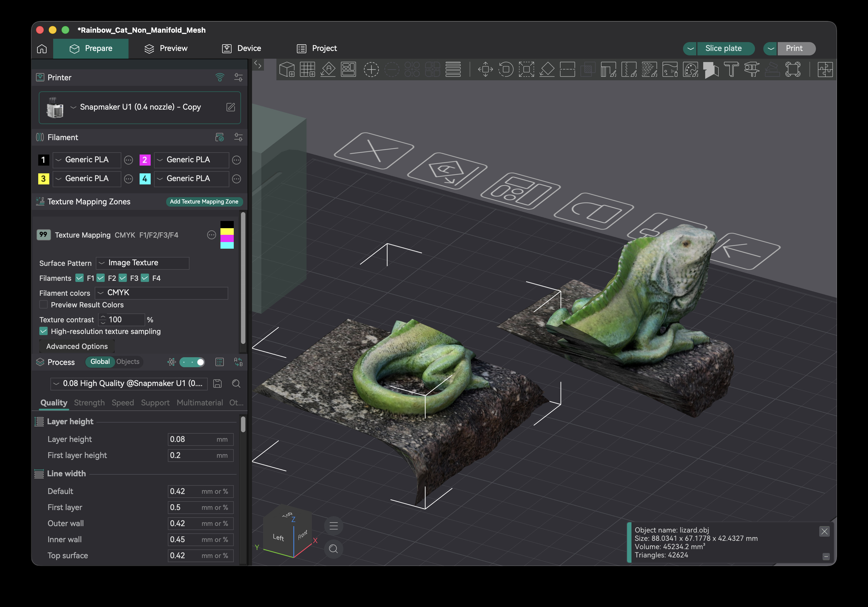Open the Surface Pattern dropdown

(x=143, y=263)
